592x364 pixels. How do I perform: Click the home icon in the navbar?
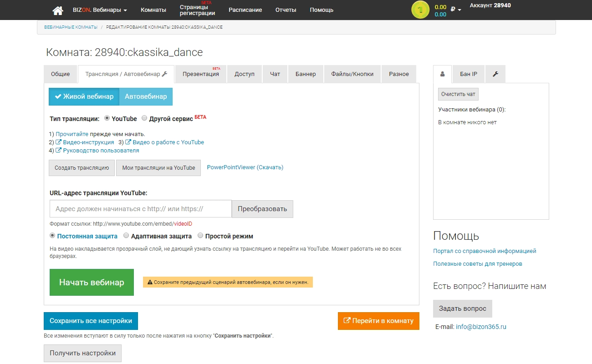click(x=58, y=10)
